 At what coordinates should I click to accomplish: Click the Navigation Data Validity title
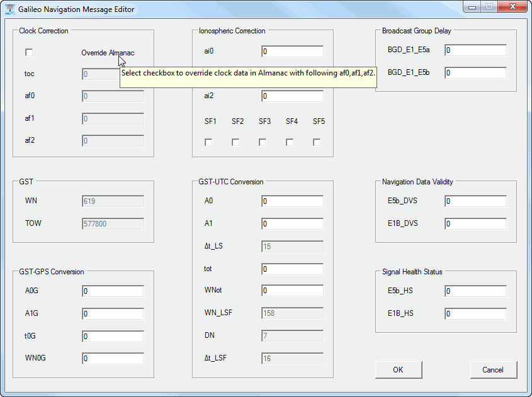(x=417, y=182)
